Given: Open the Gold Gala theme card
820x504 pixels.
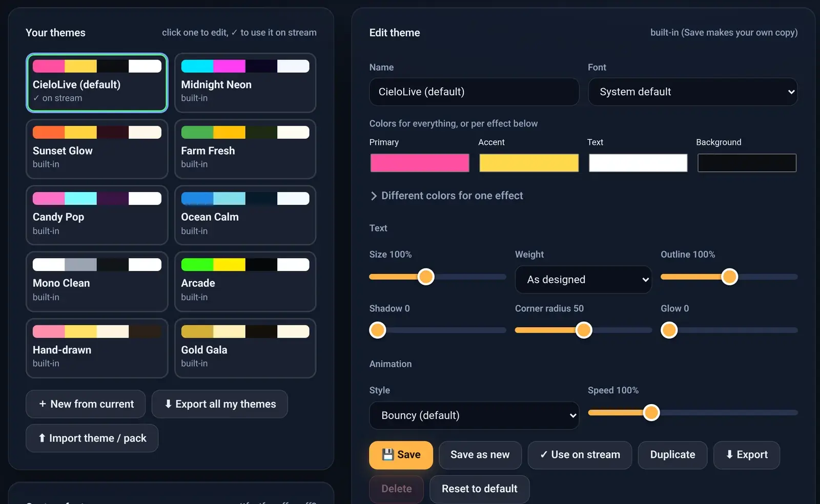Looking at the screenshot, I should (245, 348).
